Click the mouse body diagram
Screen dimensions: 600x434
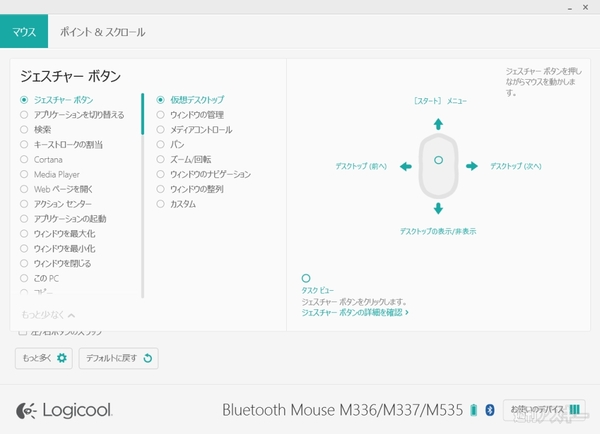tap(439, 166)
